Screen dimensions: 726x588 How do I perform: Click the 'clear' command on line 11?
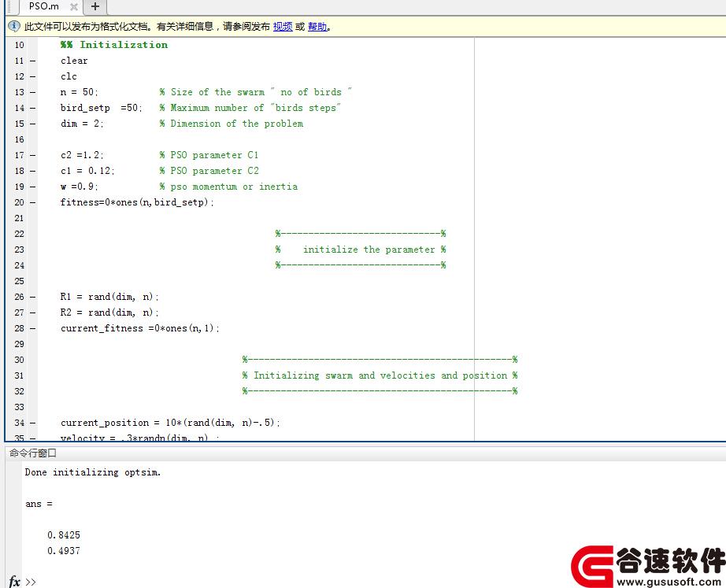click(x=74, y=61)
